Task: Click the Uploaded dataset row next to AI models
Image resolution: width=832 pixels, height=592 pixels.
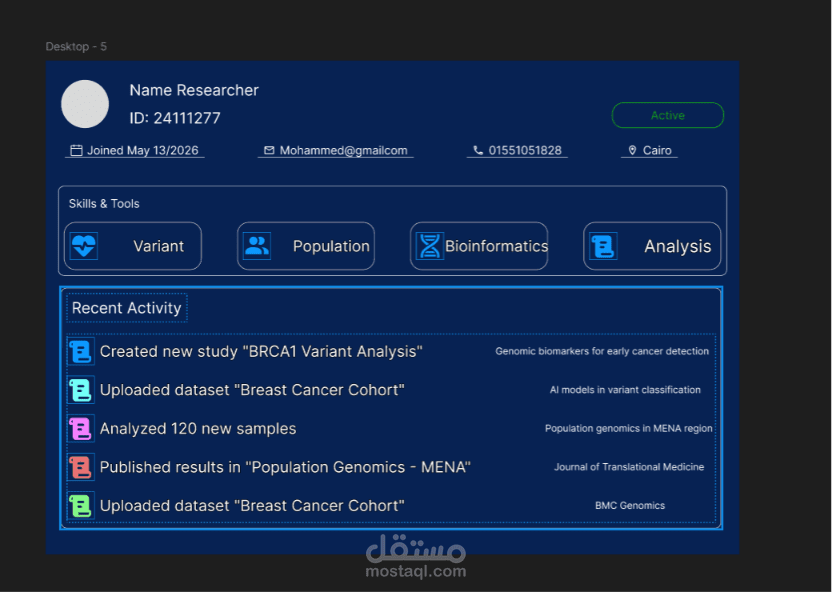Action: click(252, 390)
